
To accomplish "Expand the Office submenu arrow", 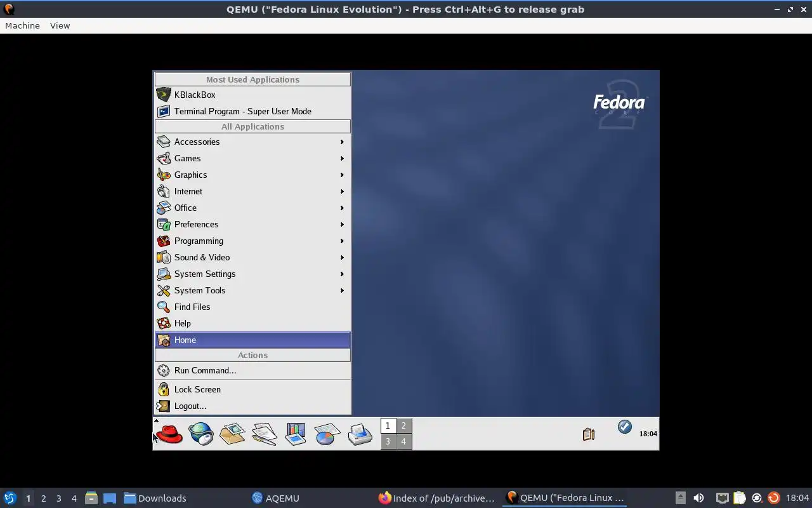I will (342, 208).
